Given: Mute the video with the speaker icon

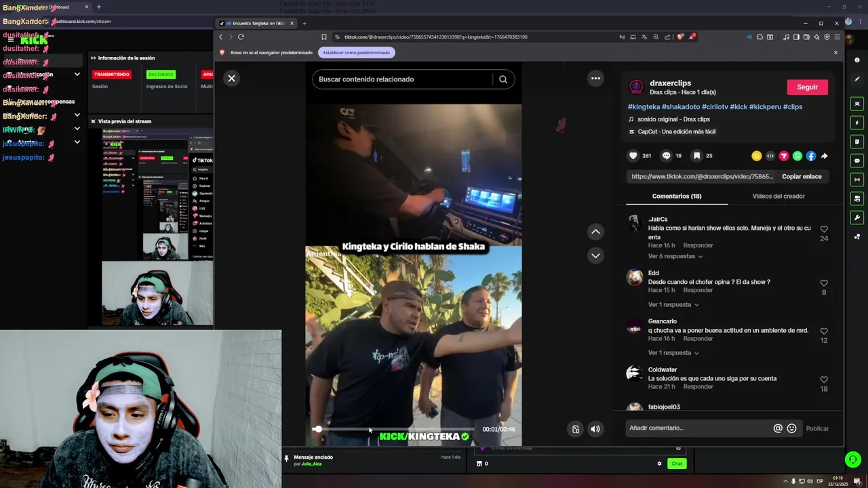Looking at the screenshot, I should [x=595, y=429].
